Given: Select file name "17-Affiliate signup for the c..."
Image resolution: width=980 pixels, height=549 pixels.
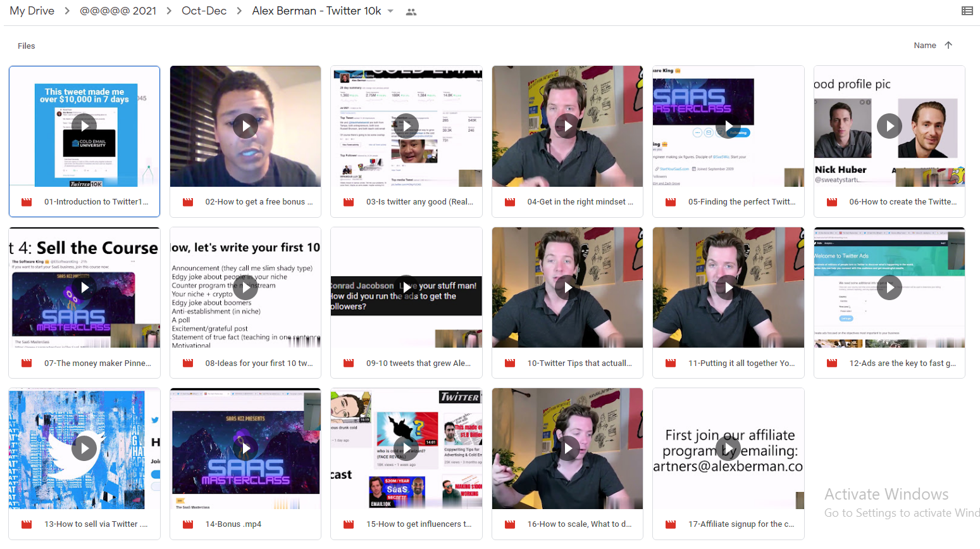Looking at the screenshot, I should (741, 524).
